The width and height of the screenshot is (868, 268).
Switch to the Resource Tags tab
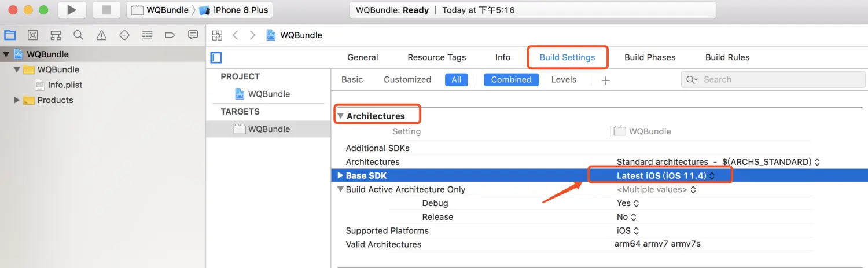(x=437, y=57)
